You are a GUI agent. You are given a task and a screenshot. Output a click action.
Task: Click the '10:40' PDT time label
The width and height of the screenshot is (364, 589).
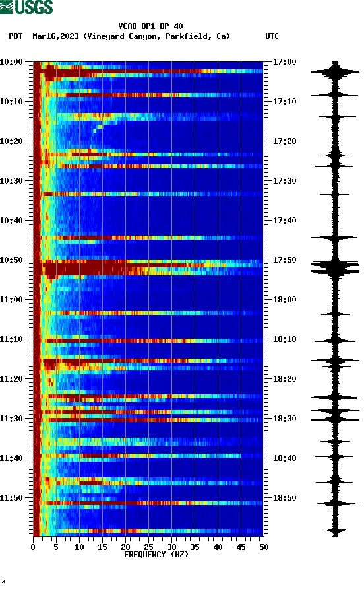(x=11, y=220)
